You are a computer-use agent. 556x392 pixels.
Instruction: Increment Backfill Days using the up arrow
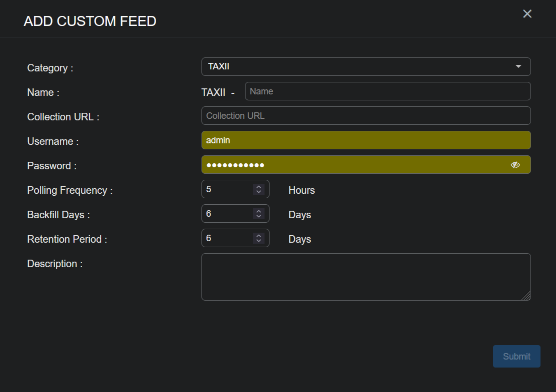pyautogui.click(x=258, y=211)
